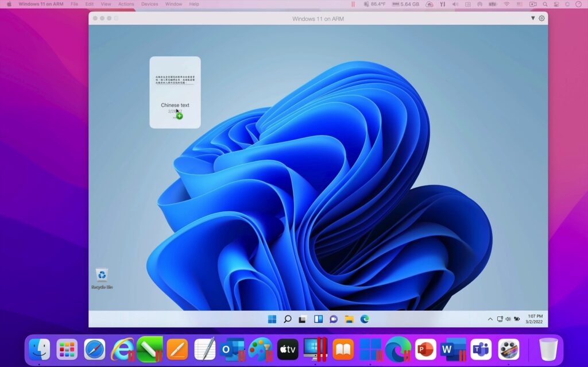Select the Chinese text file thumbnail
Viewport: 588px width, 367px height.
175,92
